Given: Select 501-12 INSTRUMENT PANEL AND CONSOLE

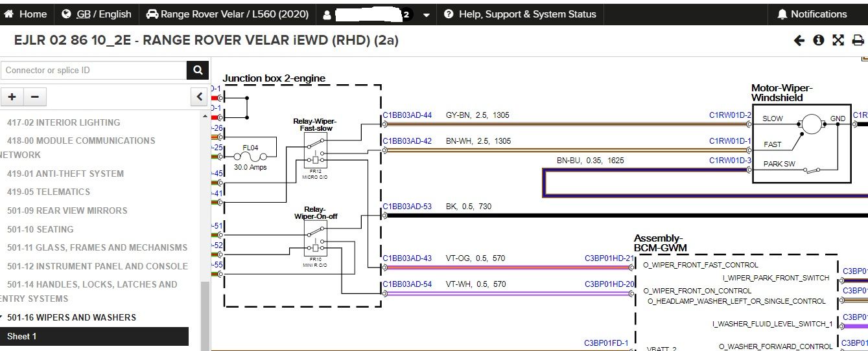Looking at the screenshot, I should point(98,266).
